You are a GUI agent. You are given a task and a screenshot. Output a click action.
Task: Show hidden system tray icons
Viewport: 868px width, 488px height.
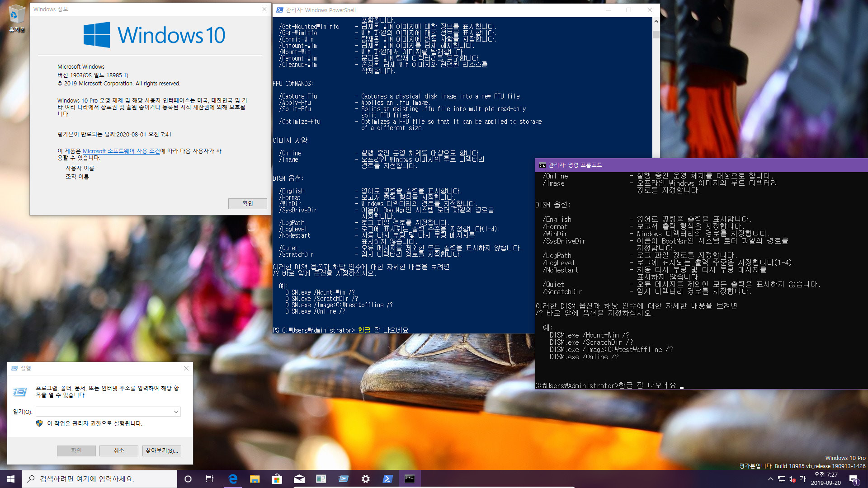pos(770,479)
